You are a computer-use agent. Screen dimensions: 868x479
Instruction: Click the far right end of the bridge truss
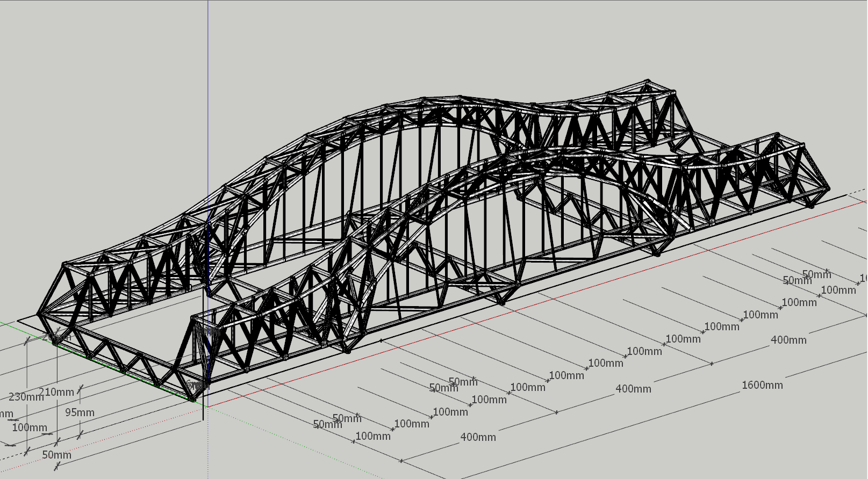pyautogui.click(x=827, y=189)
